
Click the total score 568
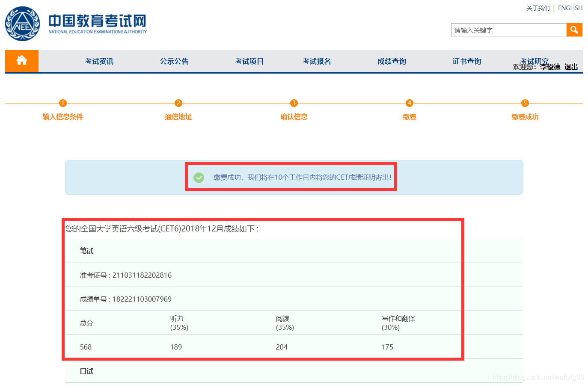(86, 347)
